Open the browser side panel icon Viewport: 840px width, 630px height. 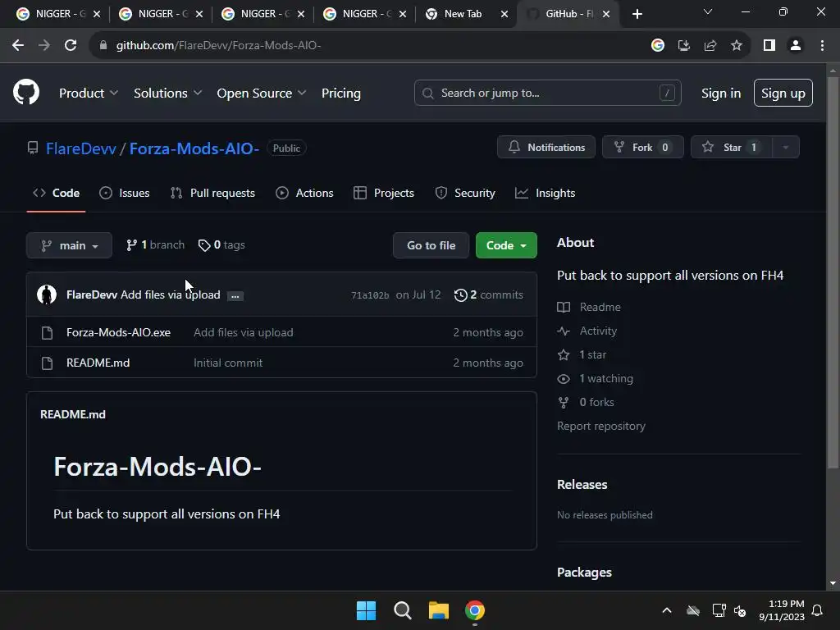pyautogui.click(x=769, y=46)
